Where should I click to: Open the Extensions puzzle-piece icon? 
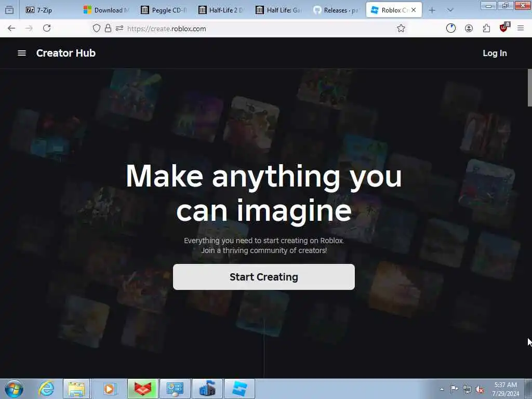486,29
